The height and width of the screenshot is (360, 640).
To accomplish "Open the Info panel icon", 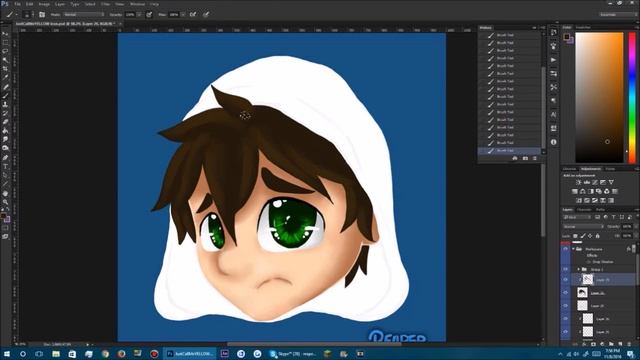I will click(x=553, y=142).
